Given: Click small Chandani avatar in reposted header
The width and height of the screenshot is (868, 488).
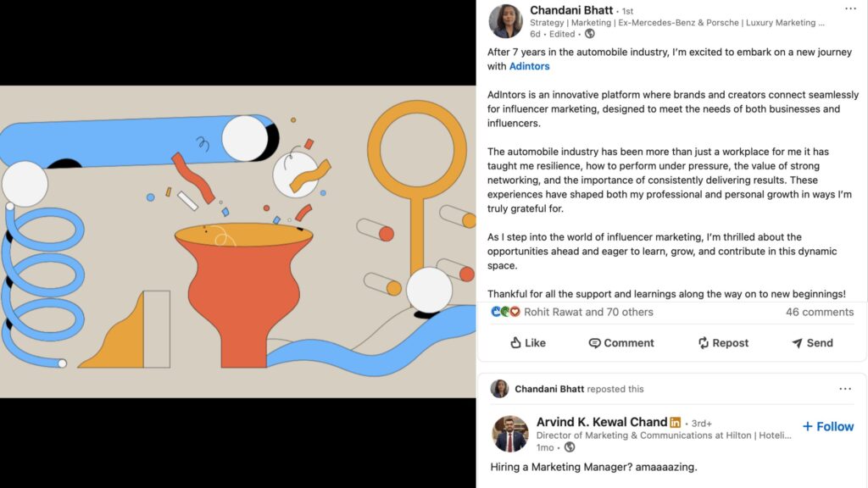Looking at the screenshot, I should [499, 389].
